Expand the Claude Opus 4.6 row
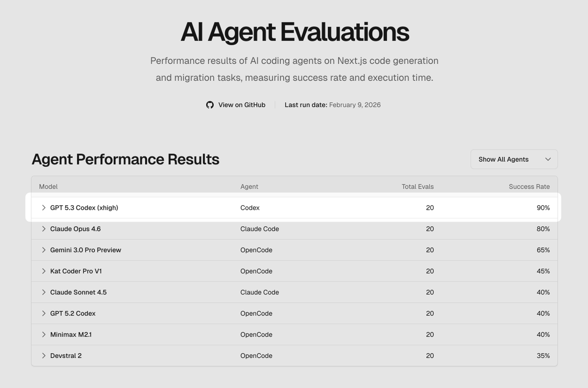This screenshot has height=388, width=588. tap(44, 229)
